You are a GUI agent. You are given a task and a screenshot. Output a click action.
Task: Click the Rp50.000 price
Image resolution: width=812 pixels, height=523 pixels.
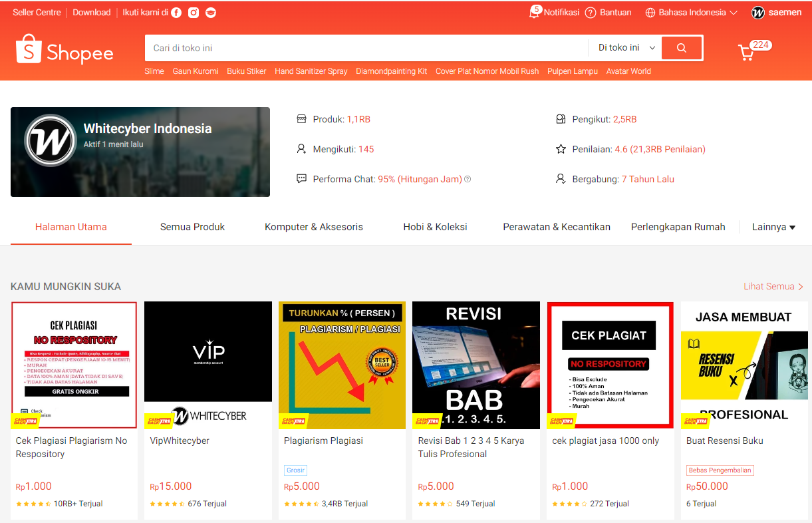pyautogui.click(x=708, y=486)
